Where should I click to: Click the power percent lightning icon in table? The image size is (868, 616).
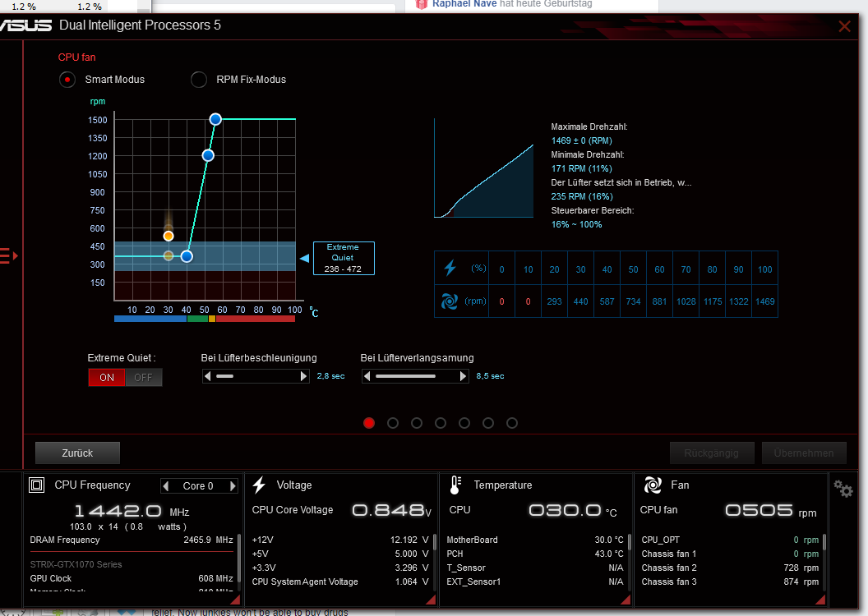(450, 269)
